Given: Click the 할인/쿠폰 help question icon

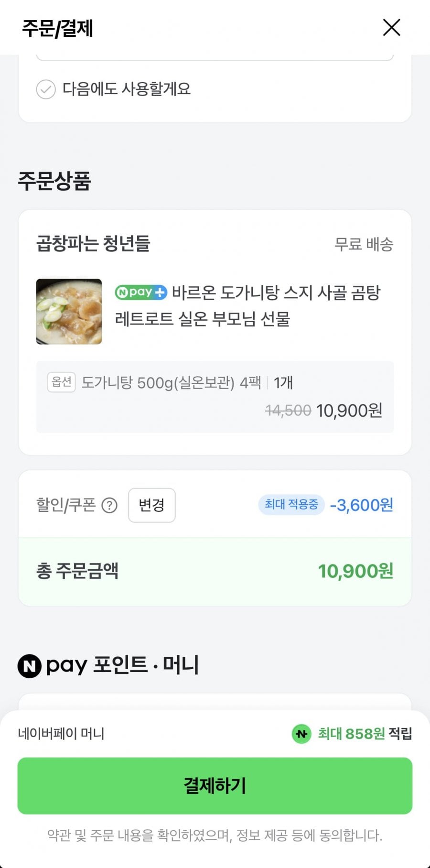Looking at the screenshot, I should coord(109,505).
